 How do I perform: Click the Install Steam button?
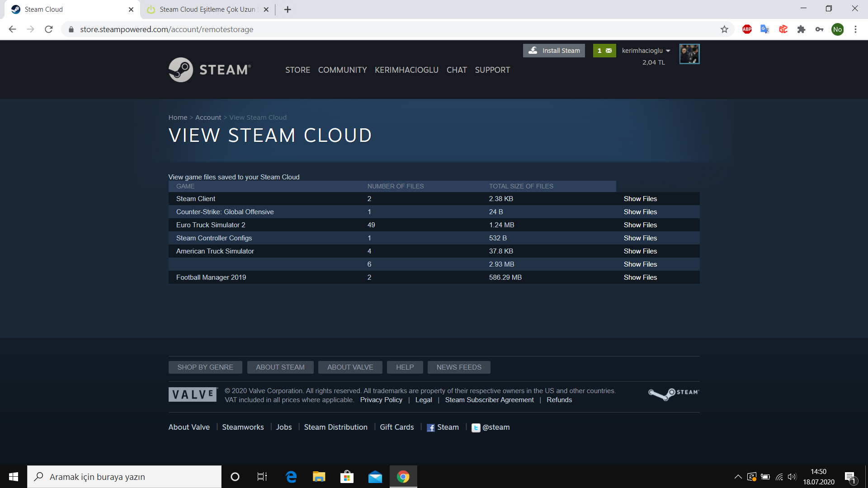click(x=554, y=51)
